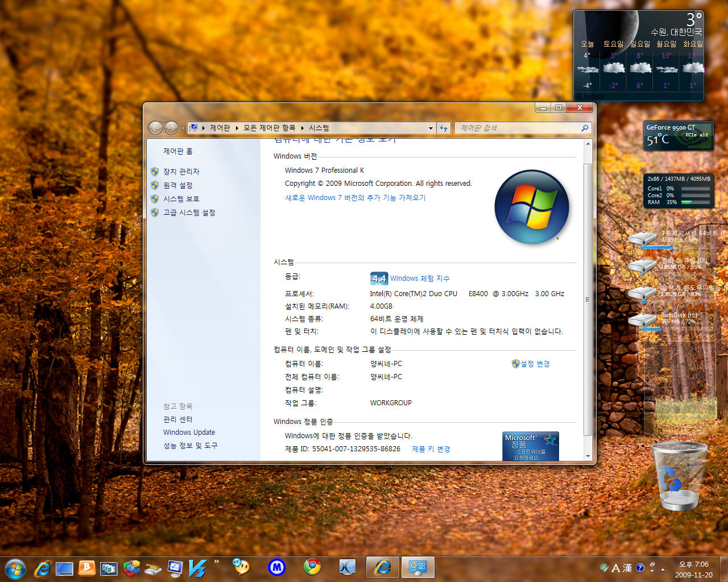Open 시스템 보호 link in sidebar
The image size is (728, 582).
coord(181,199)
